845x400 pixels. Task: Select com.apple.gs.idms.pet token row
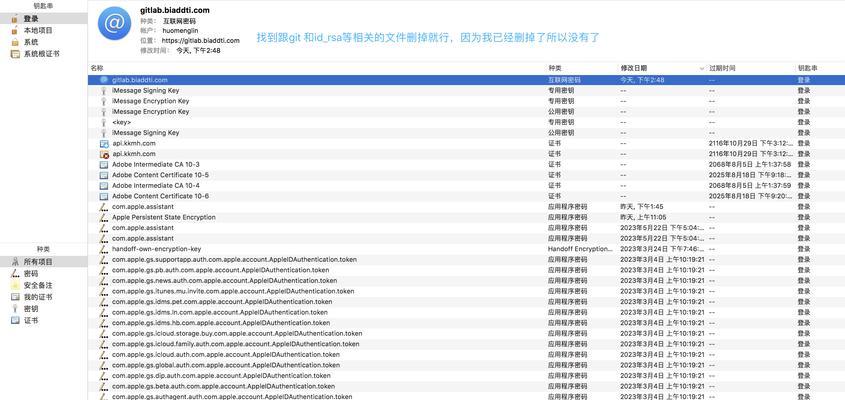[x=466, y=302]
